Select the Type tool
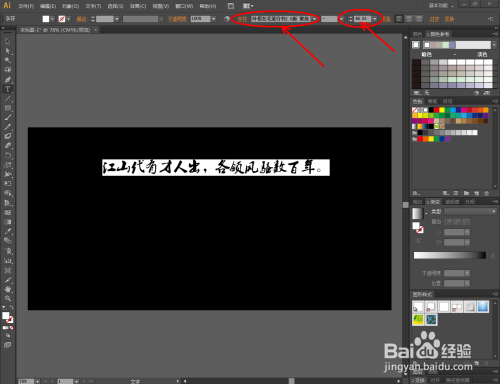 [8, 89]
